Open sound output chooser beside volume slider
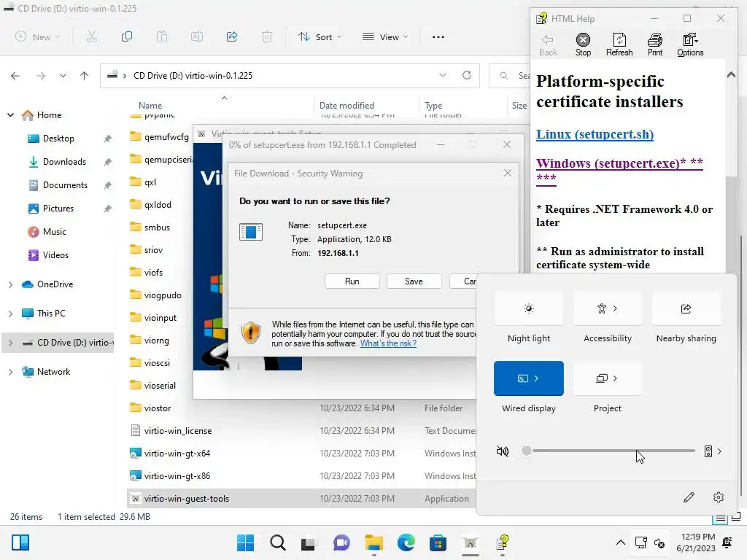Image resolution: width=747 pixels, height=560 pixels. pos(713,451)
